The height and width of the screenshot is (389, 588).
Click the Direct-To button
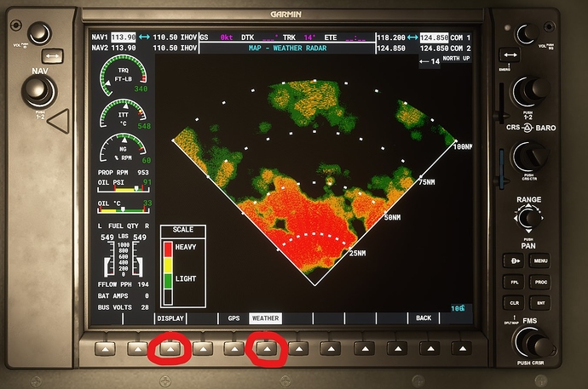516,261
